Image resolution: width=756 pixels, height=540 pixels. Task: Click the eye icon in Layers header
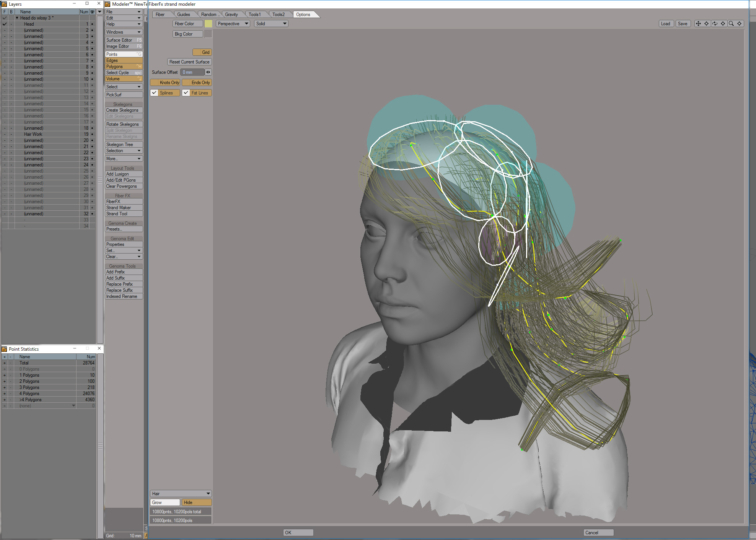click(92, 12)
